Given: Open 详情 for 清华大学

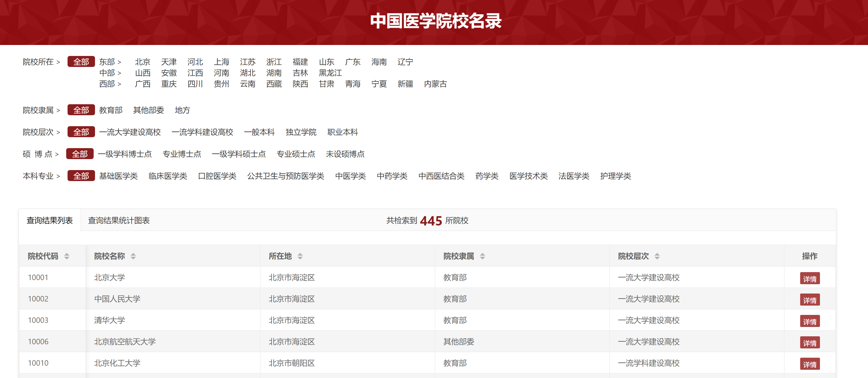Looking at the screenshot, I should (810, 321).
